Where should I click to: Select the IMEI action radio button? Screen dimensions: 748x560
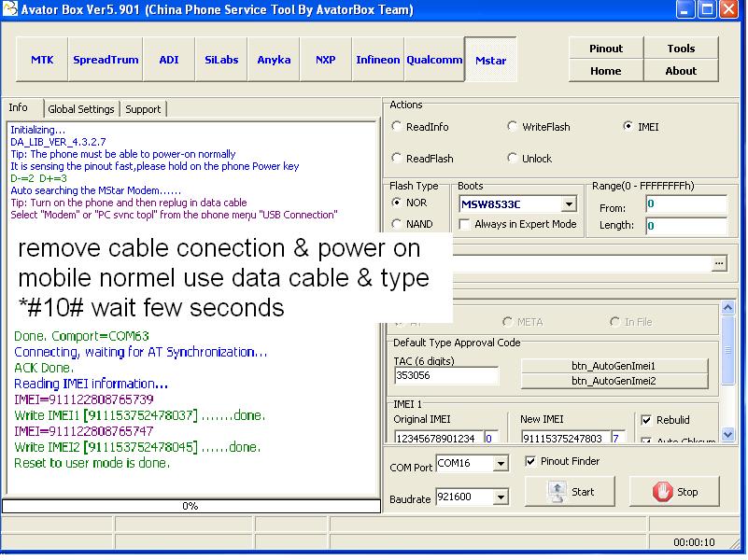coord(628,126)
